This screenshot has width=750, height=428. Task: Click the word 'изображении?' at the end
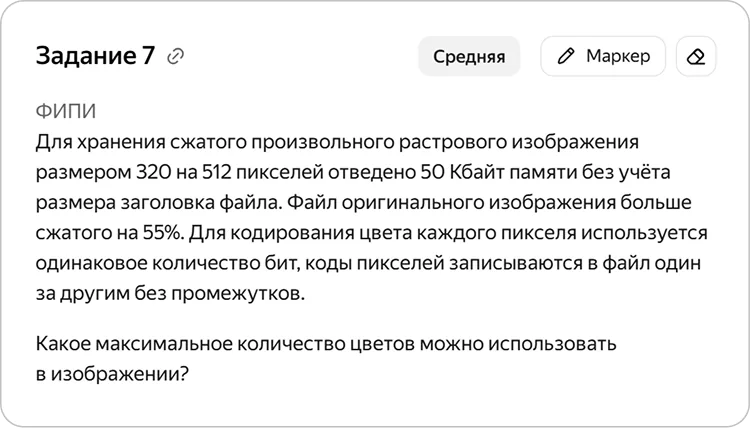120,373
